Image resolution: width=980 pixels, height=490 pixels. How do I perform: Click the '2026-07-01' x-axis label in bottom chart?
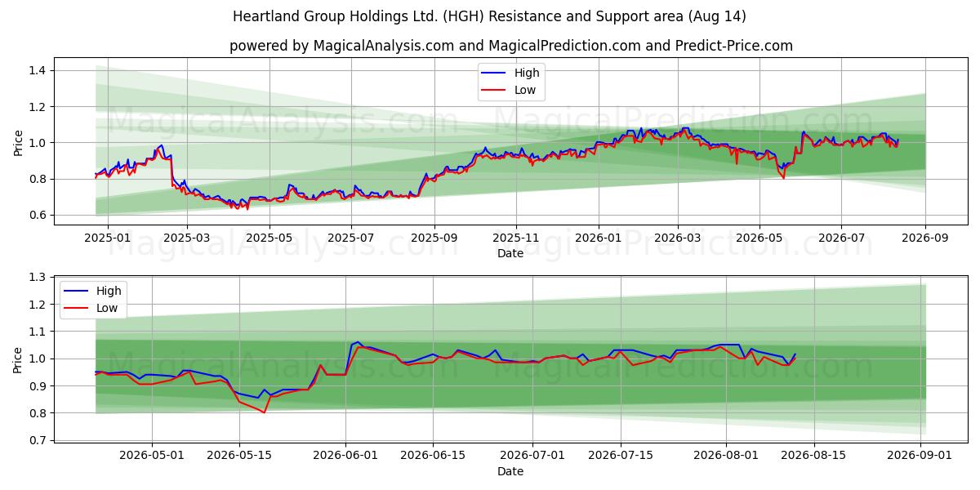532,455
